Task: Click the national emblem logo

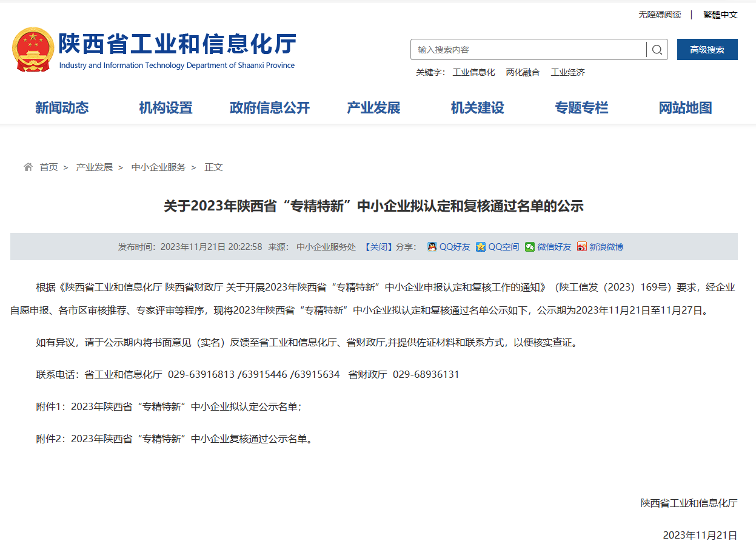Action: coord(33,50)
